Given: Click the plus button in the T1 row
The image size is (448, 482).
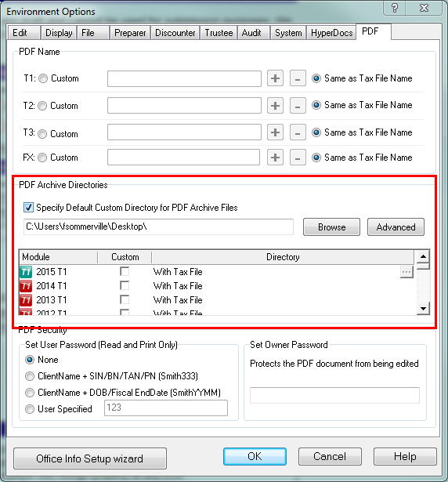Looking at the screenshot, I should pos(275,78).
